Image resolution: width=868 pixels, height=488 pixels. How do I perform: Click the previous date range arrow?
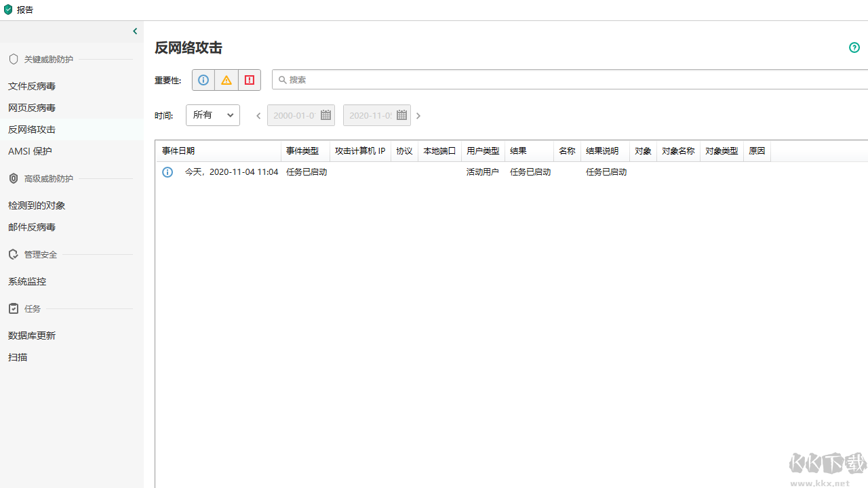click(258, 115)
